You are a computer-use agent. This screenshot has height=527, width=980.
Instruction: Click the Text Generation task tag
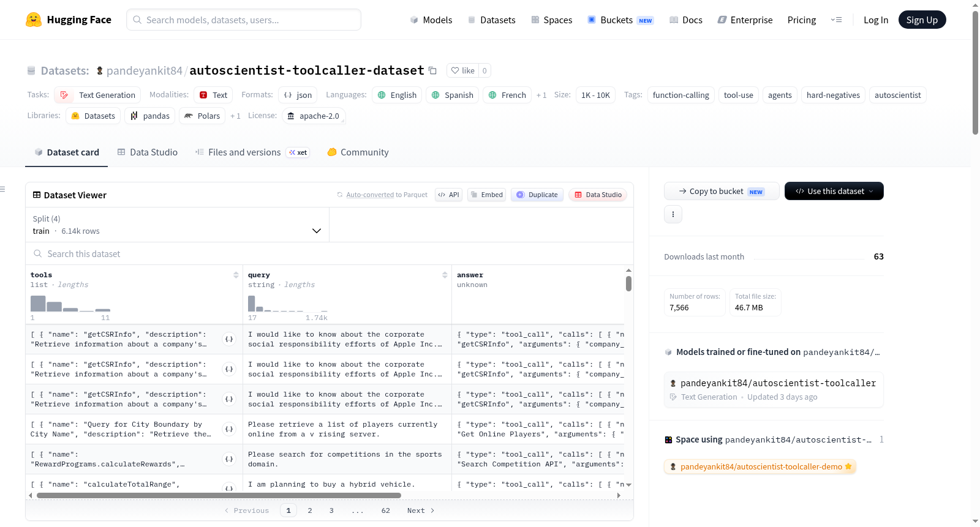click(98, 95)
